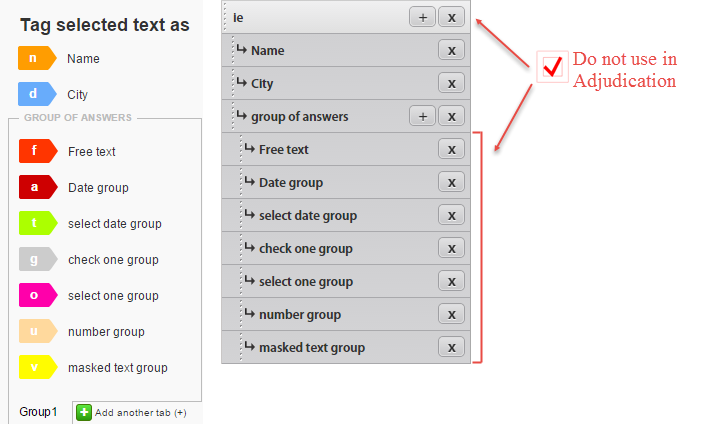
Task: Select the red 'f' Free text tag
Action: (x=38, y=151)
